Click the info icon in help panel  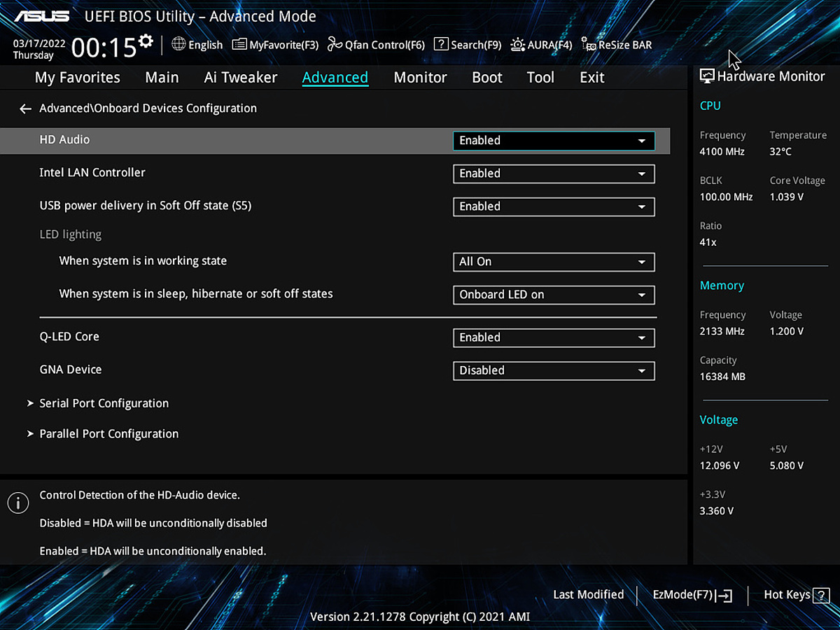pos(17,502)
